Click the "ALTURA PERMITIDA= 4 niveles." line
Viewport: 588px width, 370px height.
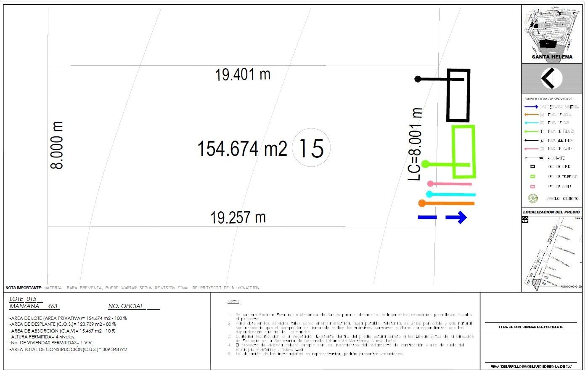[x=42, y=337]
